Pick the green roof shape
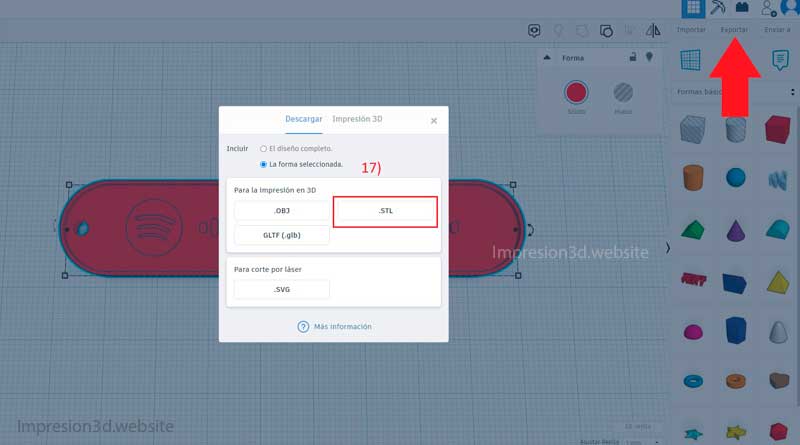The height and width of the screenshot is (445, 800). pos(692,230)
